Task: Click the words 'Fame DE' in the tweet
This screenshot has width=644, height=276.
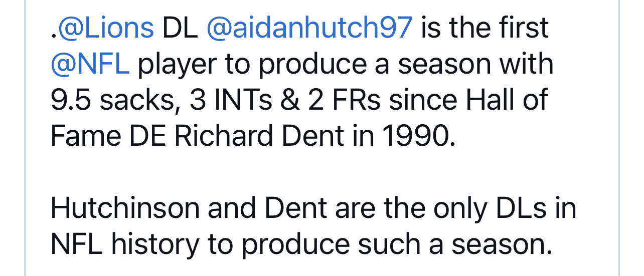Action: [x=107, y=136]
